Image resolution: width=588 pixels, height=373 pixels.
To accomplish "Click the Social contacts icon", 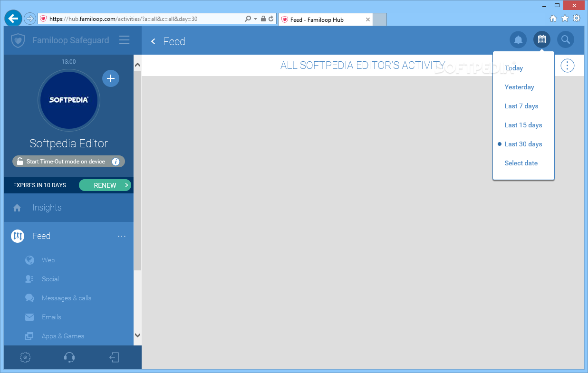I will (29, 279).
